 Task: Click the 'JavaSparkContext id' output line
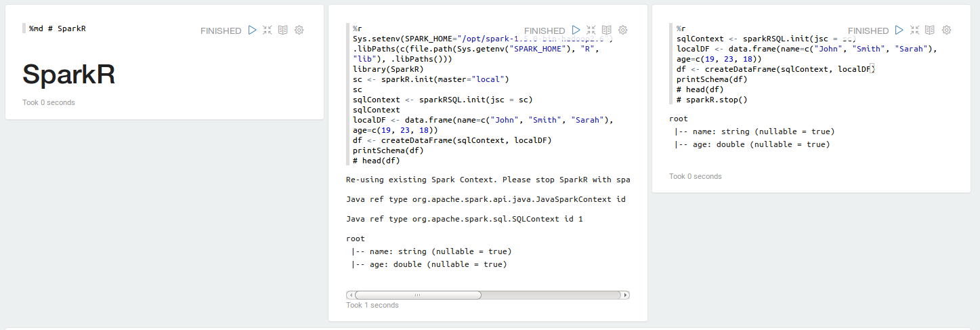click(486, 200)
